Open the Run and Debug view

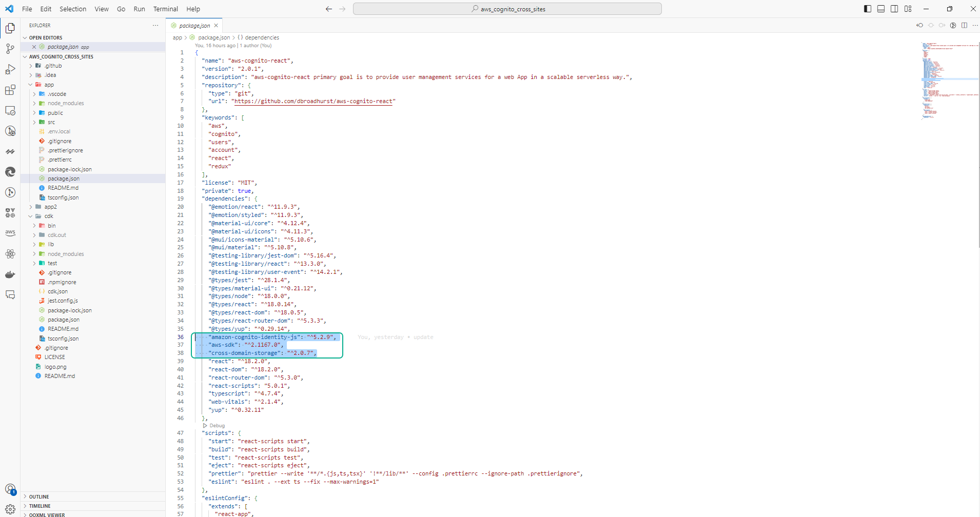point(10,69)
